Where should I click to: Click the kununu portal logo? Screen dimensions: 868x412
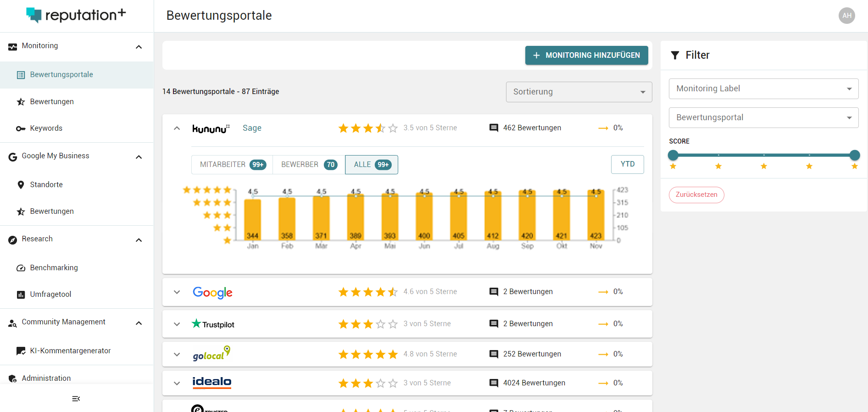pyautogui.click(x=211, y=128)
